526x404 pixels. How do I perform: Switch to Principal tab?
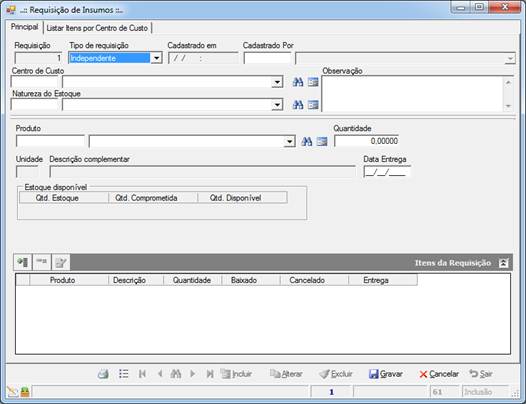(24, 27)
